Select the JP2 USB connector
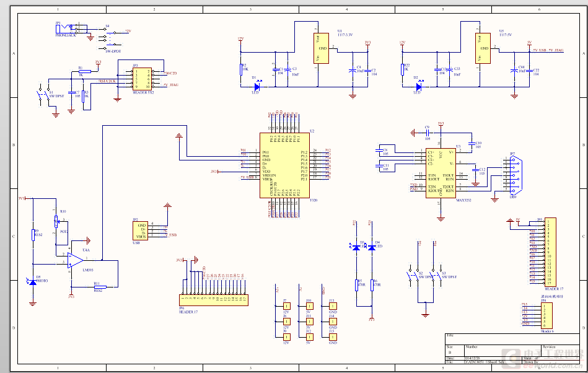The width and height of the screenshot is (588, 373). point(140,230)
